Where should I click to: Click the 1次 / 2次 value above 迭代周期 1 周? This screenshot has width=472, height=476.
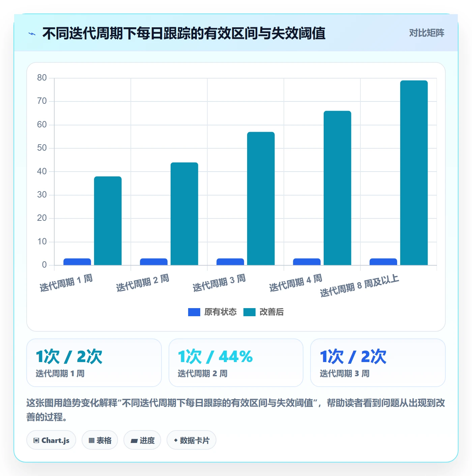(69, 357)
